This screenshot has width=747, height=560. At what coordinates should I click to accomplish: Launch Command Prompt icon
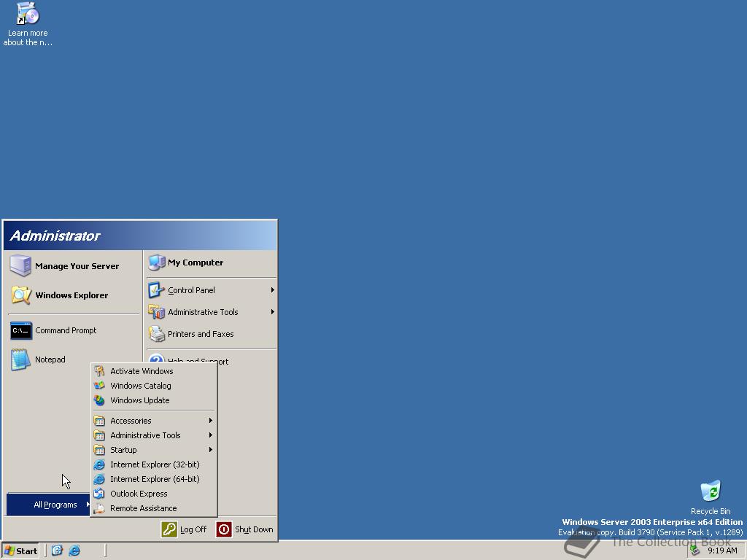click(21, 330)
